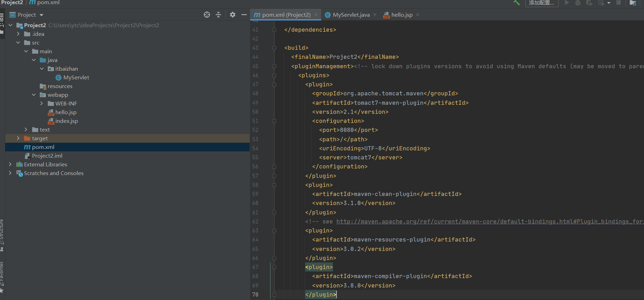Select the MyServlet class in tree

76,77
